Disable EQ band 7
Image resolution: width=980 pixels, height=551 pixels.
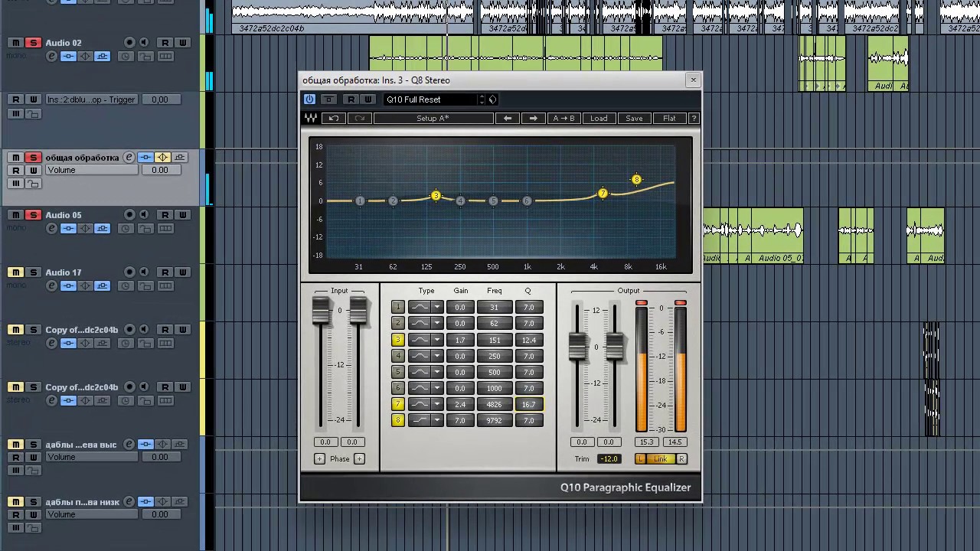click(397, 404)
